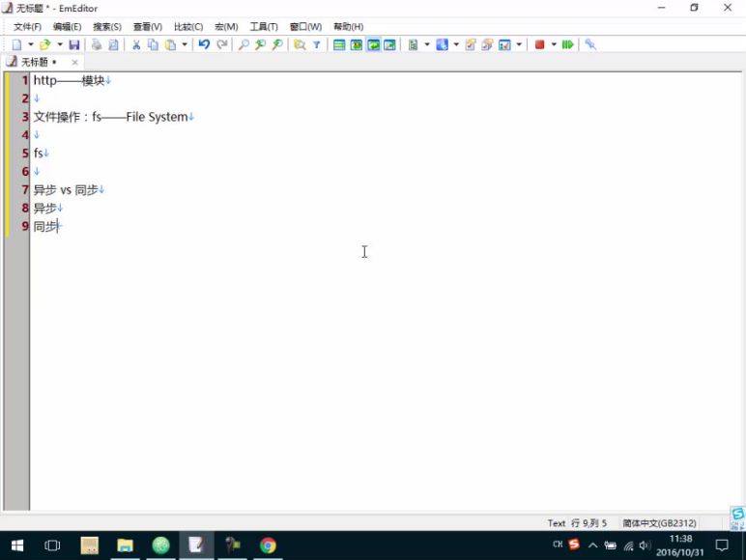
Task: Open the 宏(M) menu
Action: (x=226, y=27)
